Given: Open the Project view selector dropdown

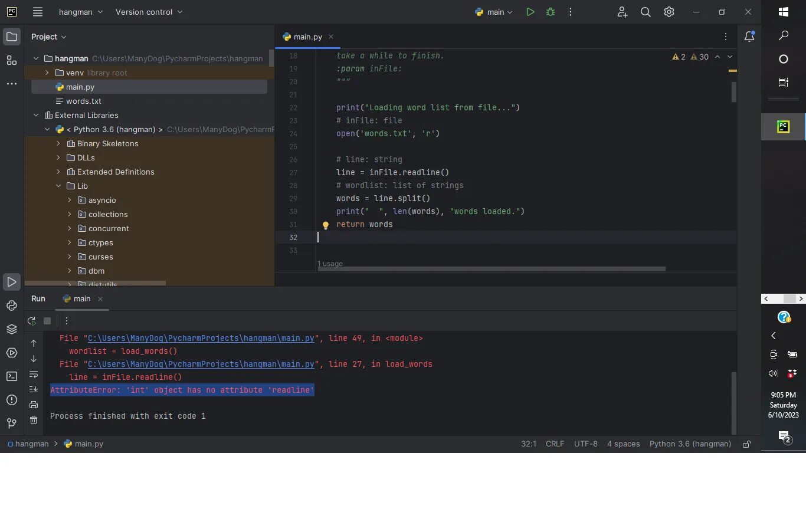Looking at the screenshot, I should [49, 37].
